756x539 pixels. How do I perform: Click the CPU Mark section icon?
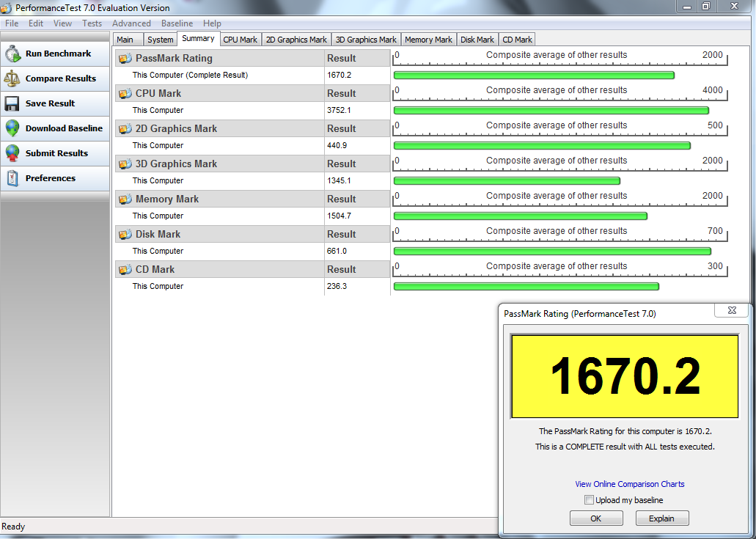[x=125, y=93]
